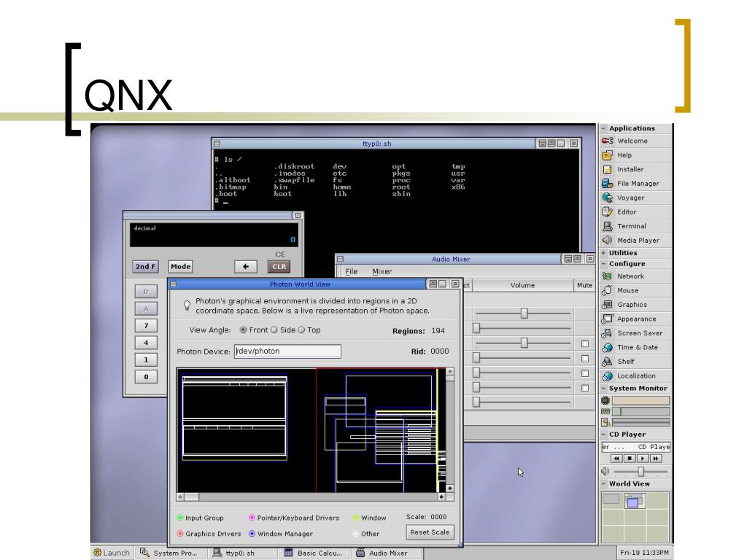Open Time & Date settings
This screenshot has width=747, height=560.
tap(635, 348)
